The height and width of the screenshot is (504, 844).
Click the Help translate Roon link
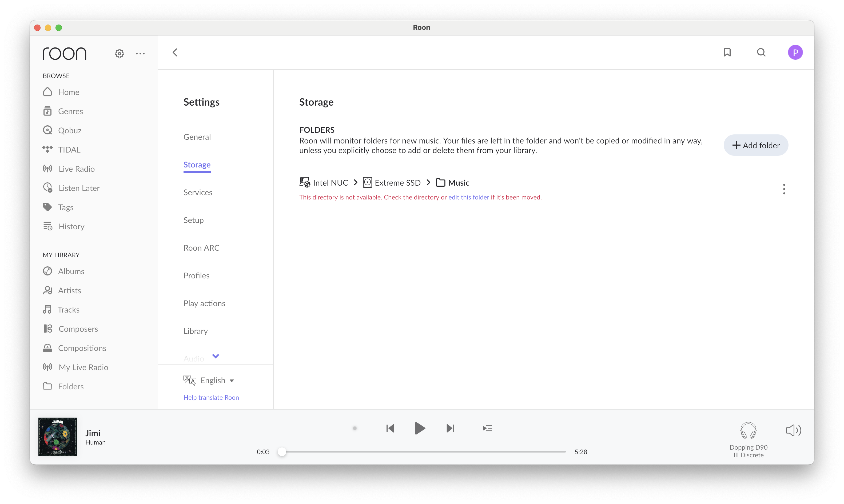click(211, 397)
